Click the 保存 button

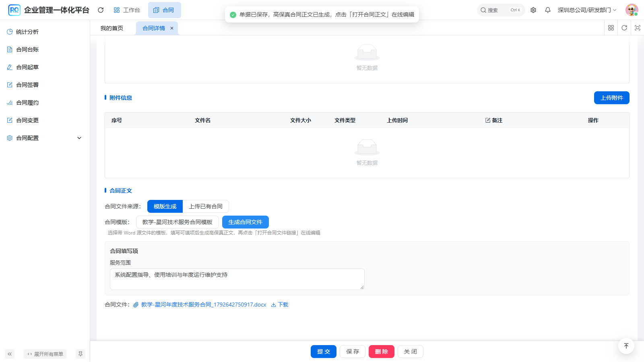click(x=353, y=352)
